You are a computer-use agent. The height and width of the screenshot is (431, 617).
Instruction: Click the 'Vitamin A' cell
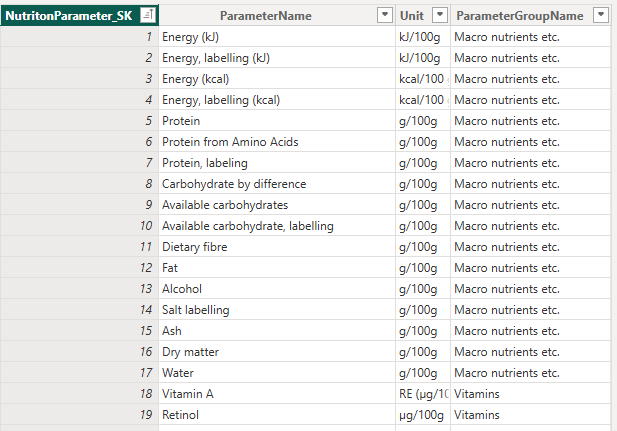(277, 394)
